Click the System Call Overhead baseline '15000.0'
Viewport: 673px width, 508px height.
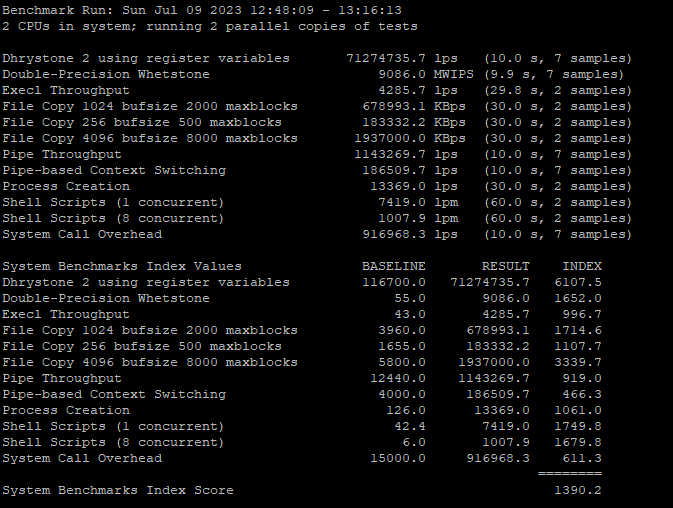pyautogui.click(x=398, y=459)
